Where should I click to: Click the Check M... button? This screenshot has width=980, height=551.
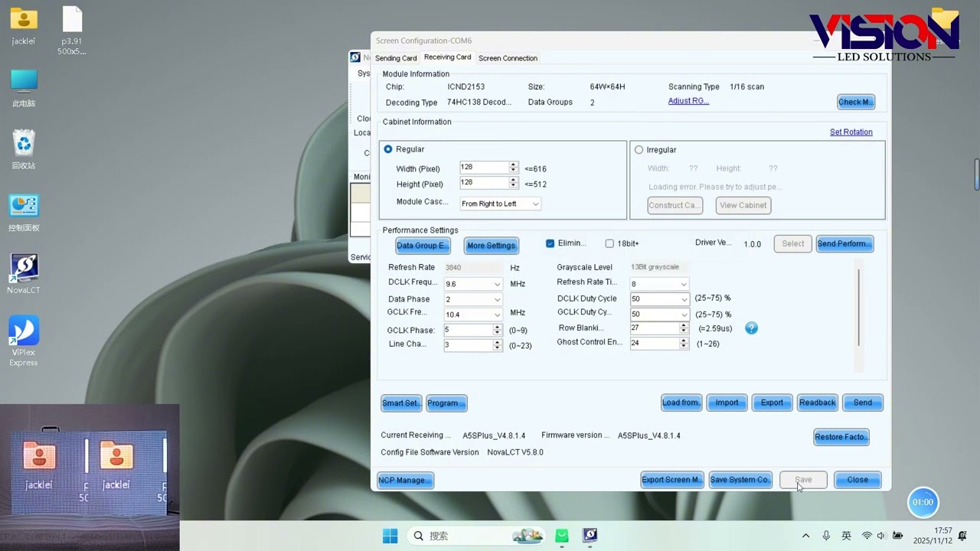pyautogui.click(x=856, y=102)
